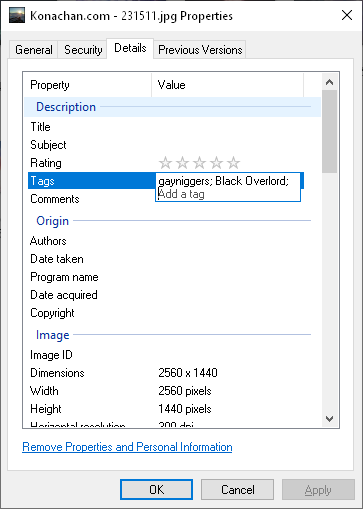Select the Title property row
363x509 pixels.
(172, 127)
